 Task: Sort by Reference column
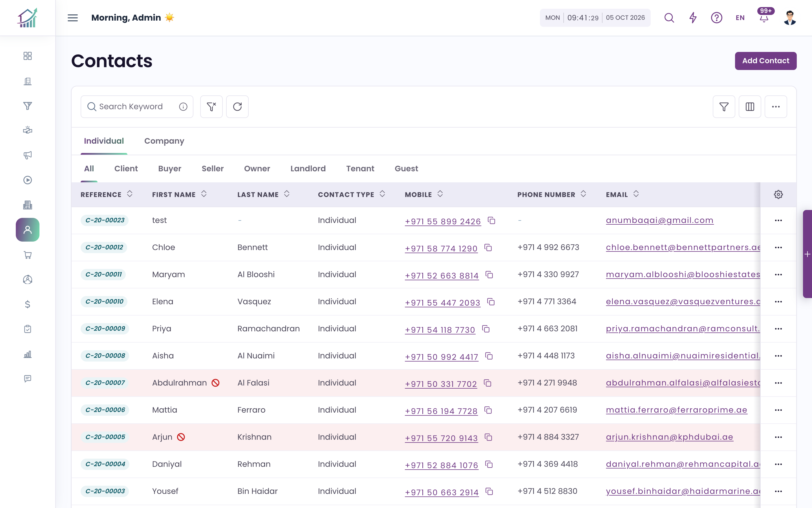pyautogui.click(x=129, y=194)
